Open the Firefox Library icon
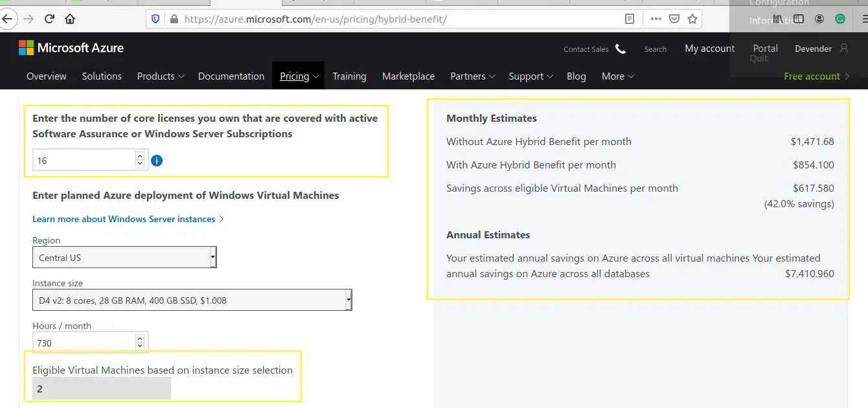 [776, 19]
